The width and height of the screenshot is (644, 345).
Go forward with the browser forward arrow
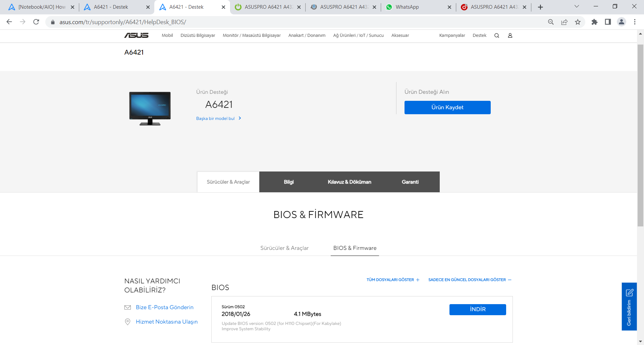tap(22, 22)
